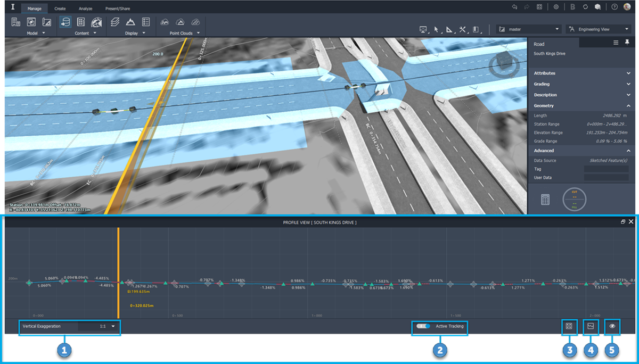The width and height of the screenshot is (639, 364).
Task: Open the Model Explorer icon in Content group
Action: pos(81,22)
